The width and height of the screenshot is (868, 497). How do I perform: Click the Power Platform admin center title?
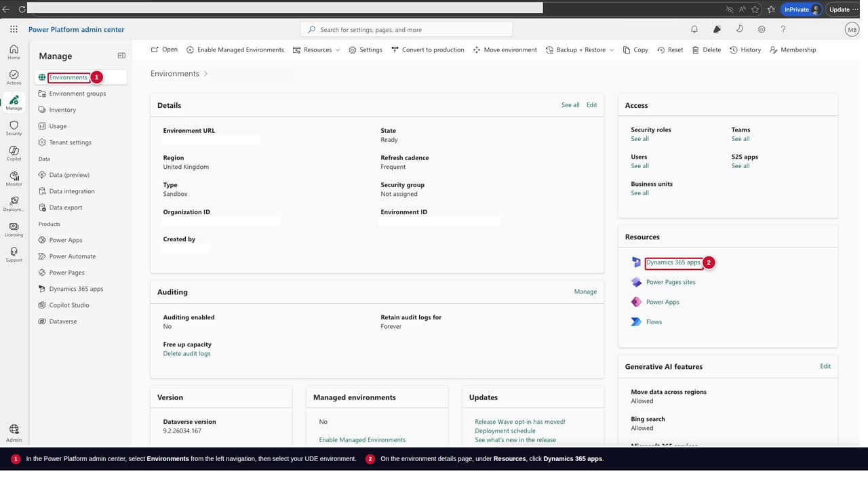77,30
